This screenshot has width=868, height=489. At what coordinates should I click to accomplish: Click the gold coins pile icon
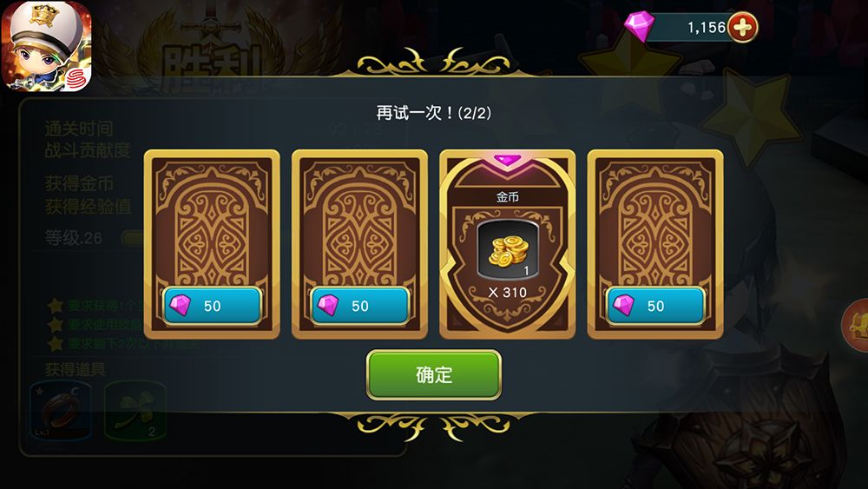(508, 250)
